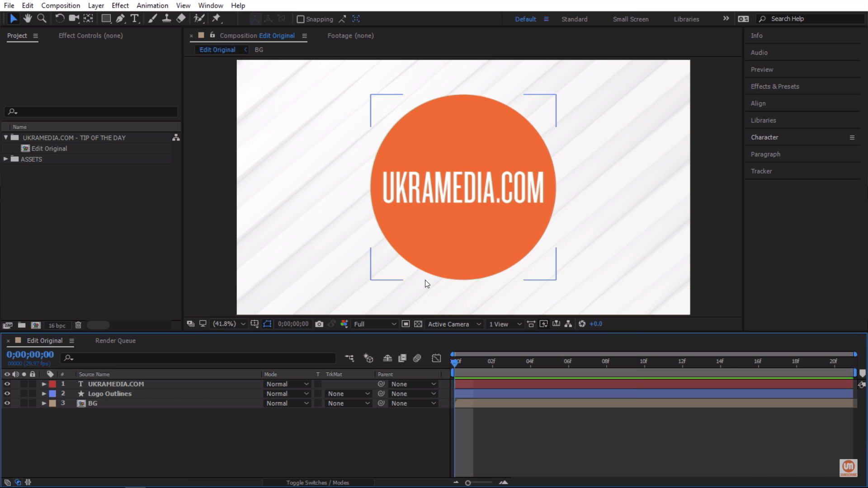Screen dimensions: 868x488
Task: Select the Horizontal Type tool
Action: click(x=134, y=19)
